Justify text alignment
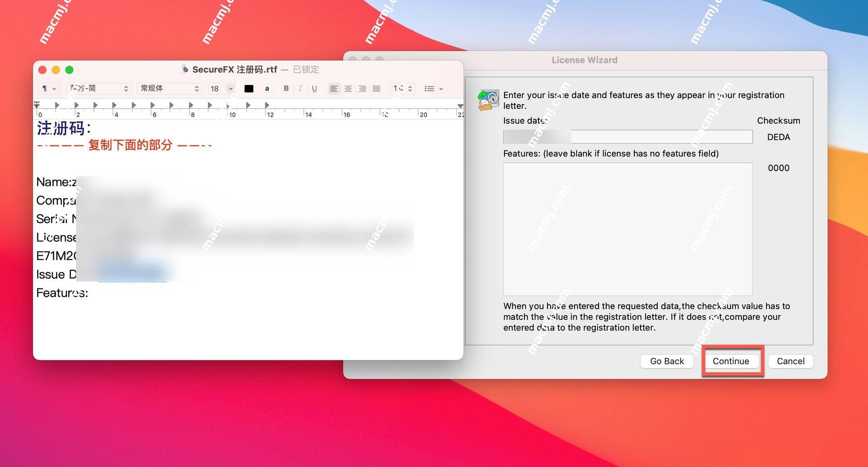Viewport: 868px width, 467px height. (377, 89)
